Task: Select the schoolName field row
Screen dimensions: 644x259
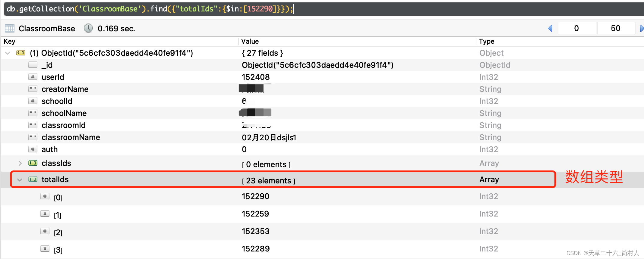Action: [x=323, y=113]
